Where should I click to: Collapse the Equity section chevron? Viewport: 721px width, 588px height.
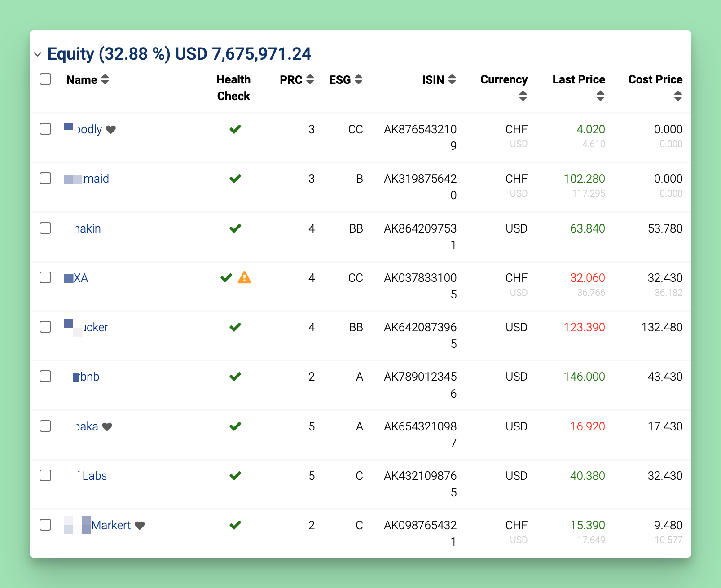point(38,54)
